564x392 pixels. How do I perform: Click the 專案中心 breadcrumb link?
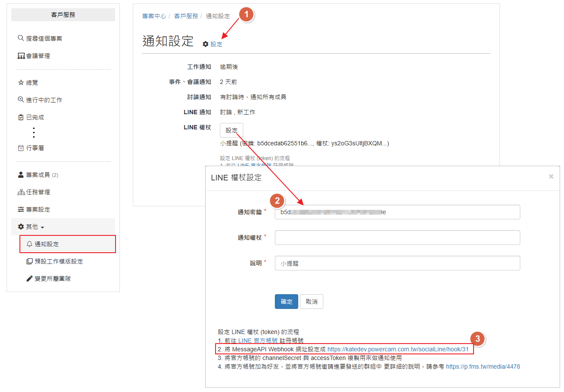(x=154, y=16)
